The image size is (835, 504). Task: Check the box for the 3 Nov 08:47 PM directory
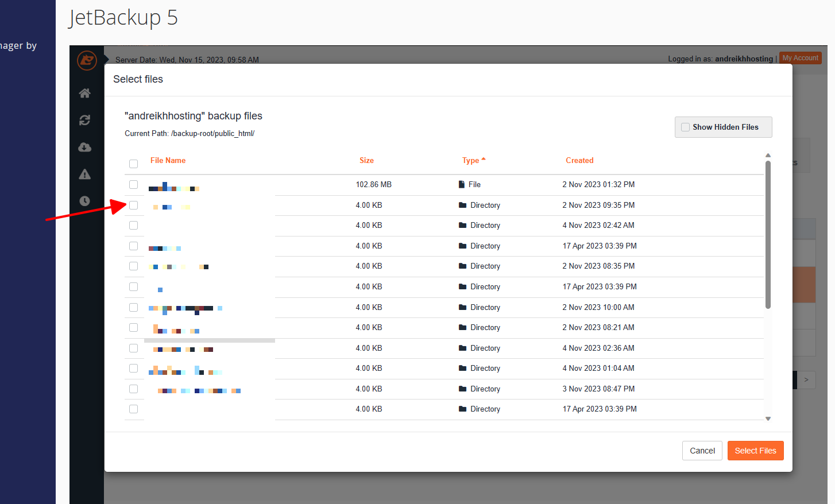point(134,389)
